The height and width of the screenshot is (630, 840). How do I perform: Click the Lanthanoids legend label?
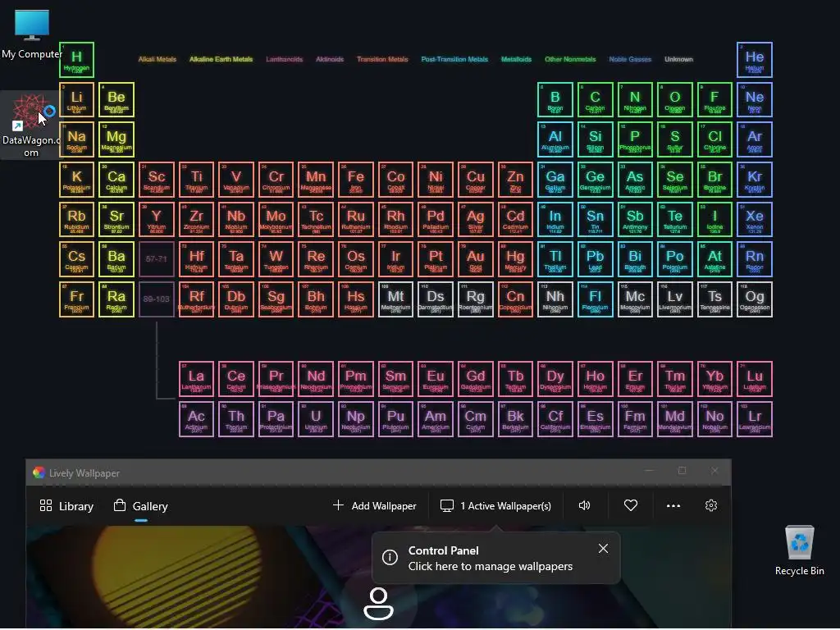coord(285,59)
